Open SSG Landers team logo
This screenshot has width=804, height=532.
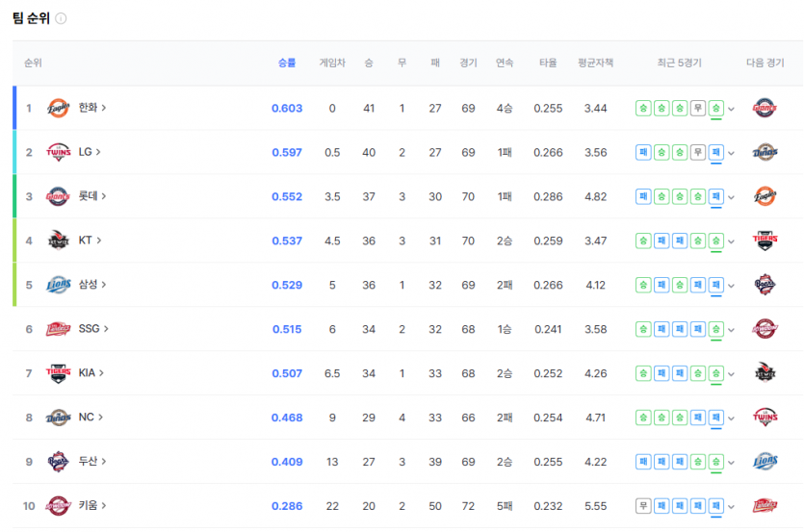(58, 329)
